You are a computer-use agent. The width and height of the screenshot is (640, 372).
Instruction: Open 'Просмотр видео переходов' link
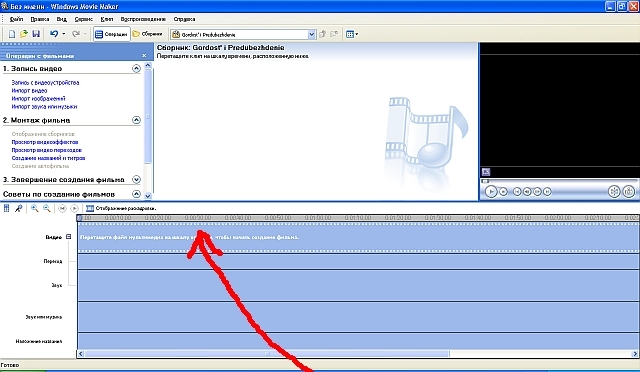47,150
